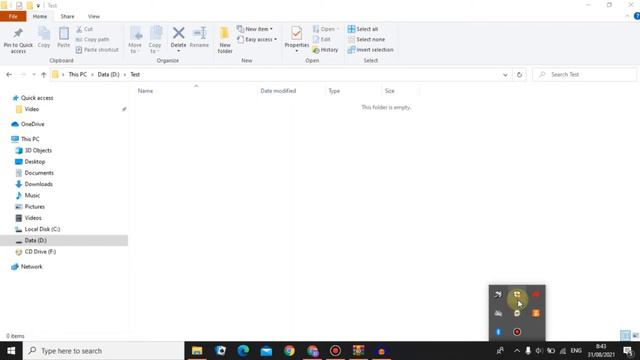Open recent locations dropdown near the arrows
The height and width of the screenshot is (360, 640).
coord(33,75)
